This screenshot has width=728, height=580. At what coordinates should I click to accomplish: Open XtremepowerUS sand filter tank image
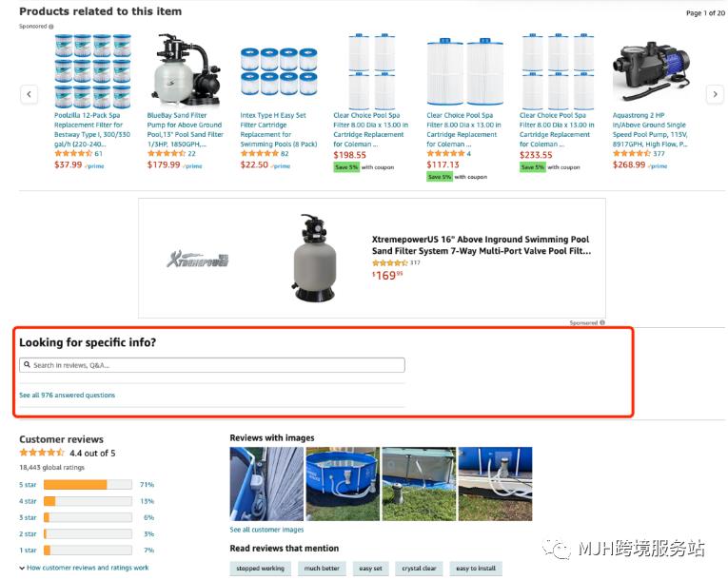coord(314,258)
